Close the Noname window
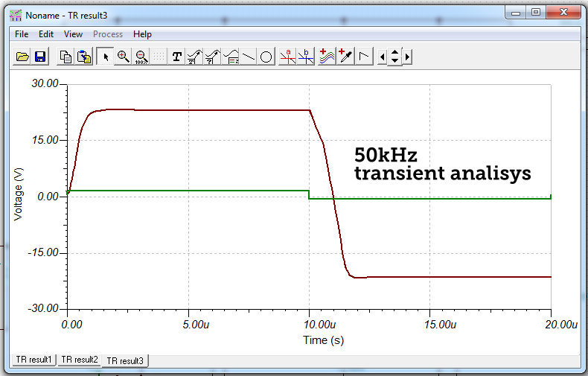The image size is (588, 376). pyautogui.click(x=563, y=13)
